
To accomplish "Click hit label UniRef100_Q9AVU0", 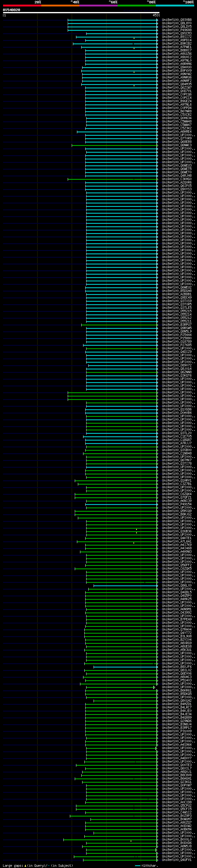I will pyautogui.click(x=177, y=67).
